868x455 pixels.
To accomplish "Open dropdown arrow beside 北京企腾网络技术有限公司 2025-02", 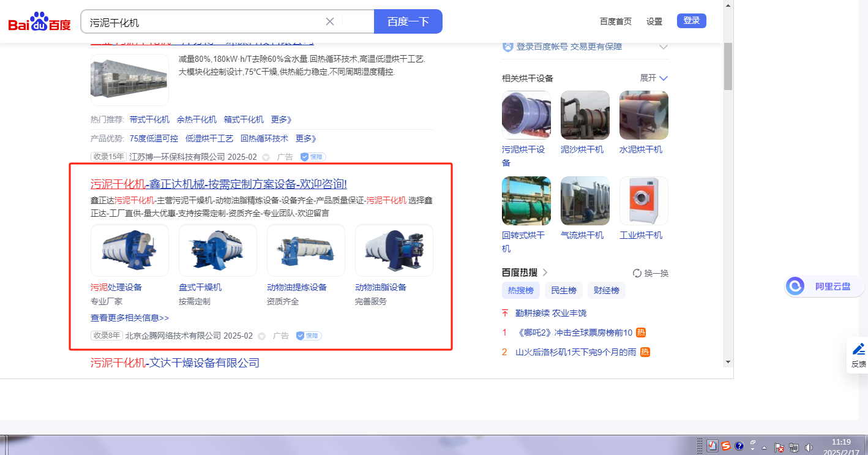I will (x=261, y=336).
